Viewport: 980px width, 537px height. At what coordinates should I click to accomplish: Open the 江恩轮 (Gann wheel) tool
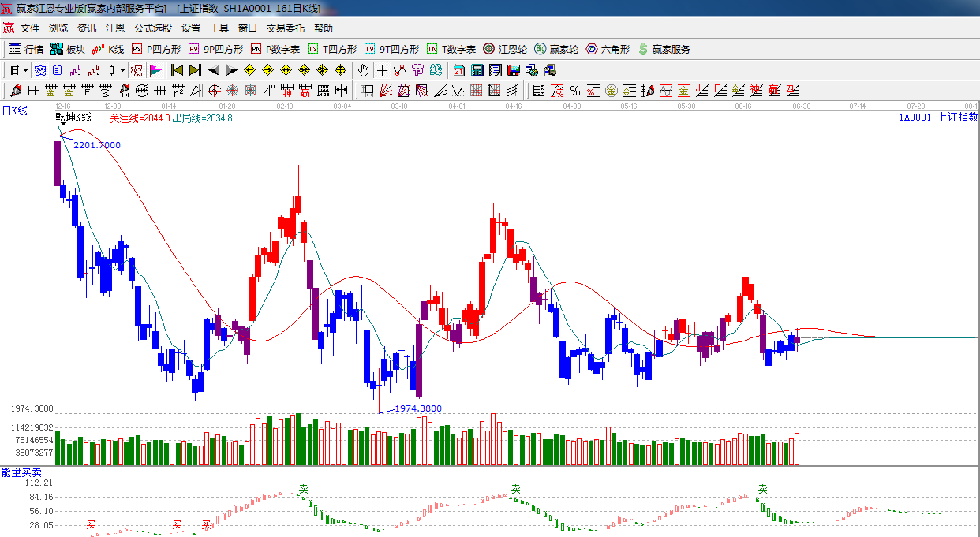[x=505, y=49]
